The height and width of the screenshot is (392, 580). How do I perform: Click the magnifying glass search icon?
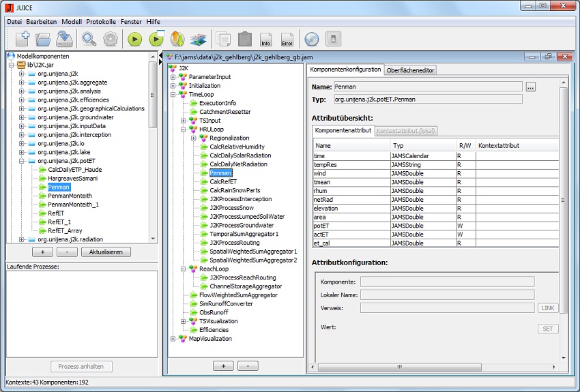[x=89, y=39]
